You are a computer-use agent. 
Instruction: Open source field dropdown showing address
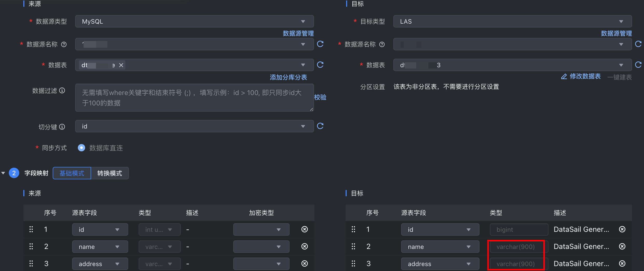point(100,264)
